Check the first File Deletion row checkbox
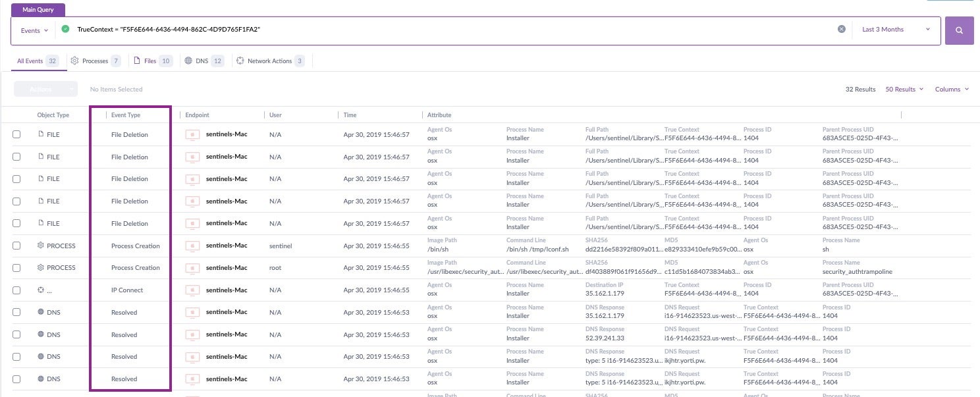Image resolution: width=980 pixels, height=397 pixels. (x=16, y=134)
